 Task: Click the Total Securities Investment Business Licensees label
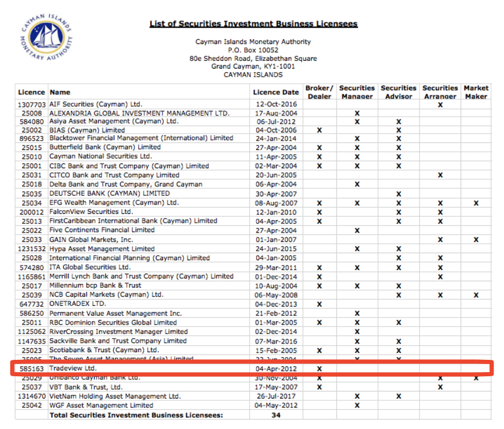point(137,415)
